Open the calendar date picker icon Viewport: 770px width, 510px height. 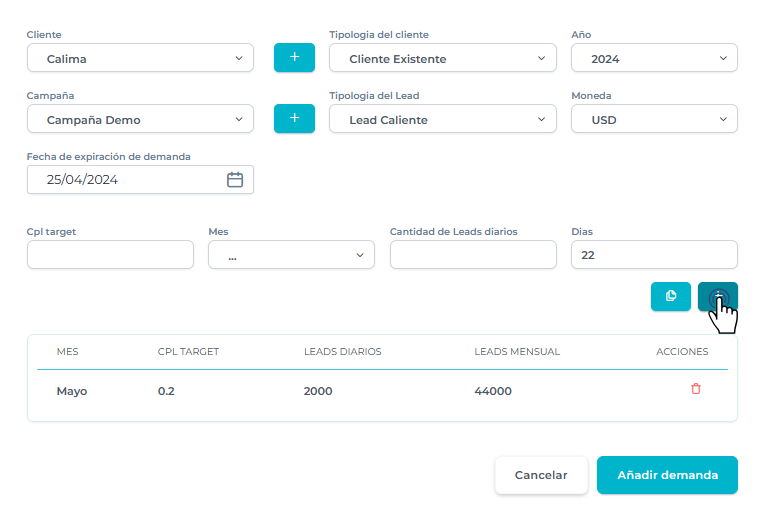coord(235,180)
